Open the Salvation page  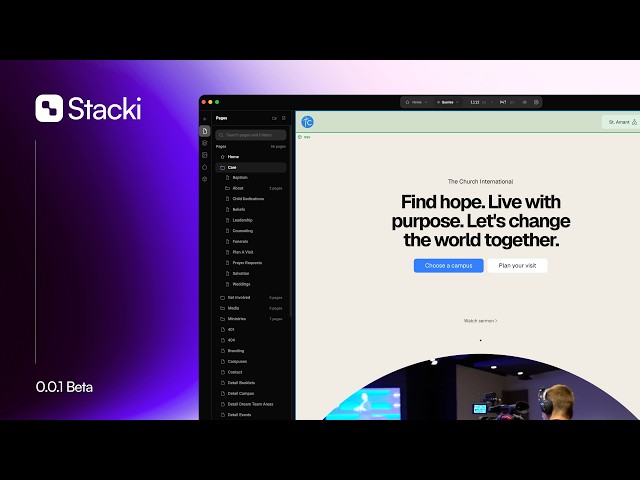click(253, 273)
